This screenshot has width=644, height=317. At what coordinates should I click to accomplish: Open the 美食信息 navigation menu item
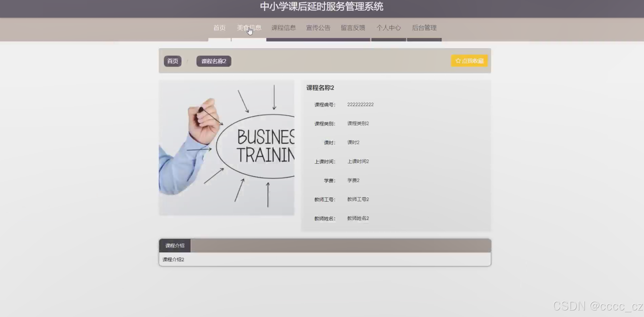click(249, 28)
